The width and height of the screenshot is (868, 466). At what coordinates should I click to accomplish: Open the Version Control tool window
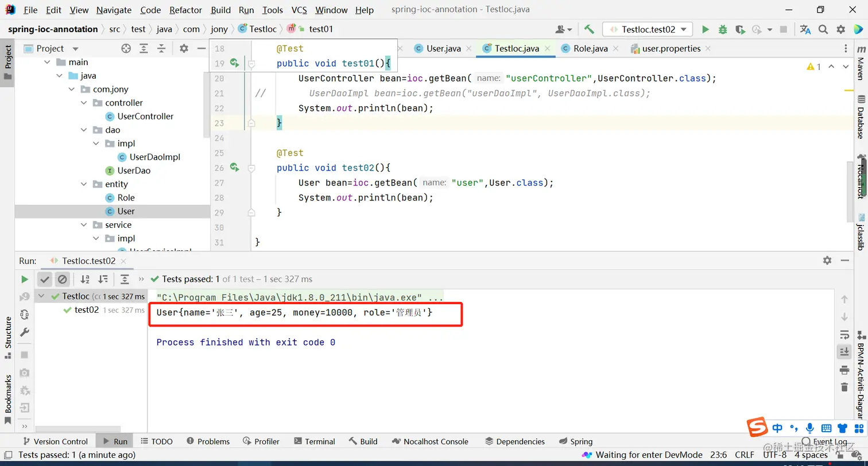tap(55, 441)
